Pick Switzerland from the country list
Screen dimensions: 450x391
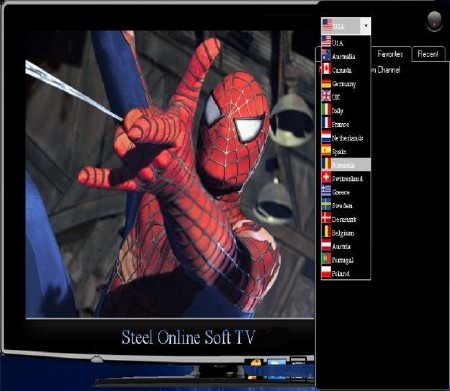(346, 178)
